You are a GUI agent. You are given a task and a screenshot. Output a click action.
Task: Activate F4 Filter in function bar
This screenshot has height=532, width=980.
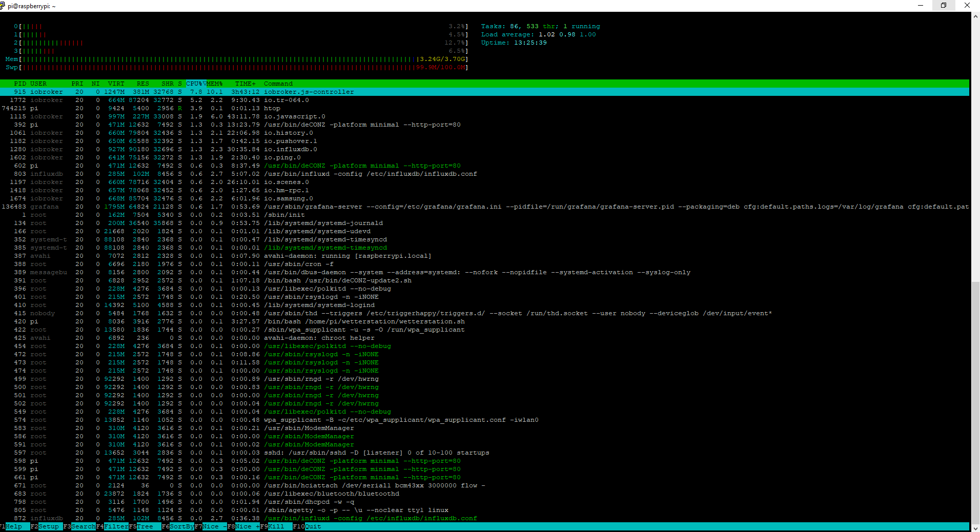tap(116, 526)
